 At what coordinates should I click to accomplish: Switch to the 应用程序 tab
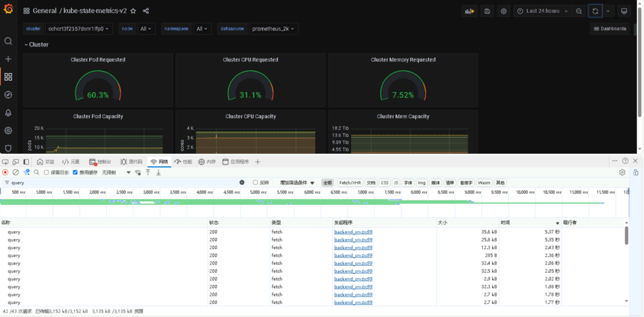click(236, 162)
